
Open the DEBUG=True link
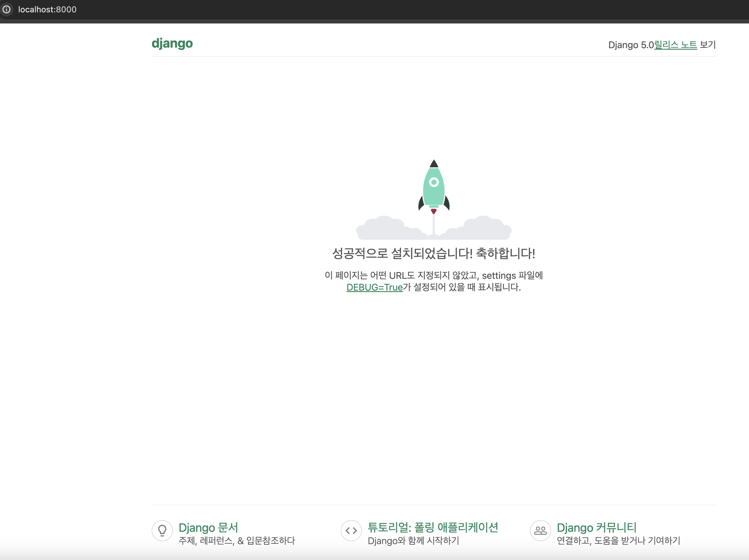374,287
